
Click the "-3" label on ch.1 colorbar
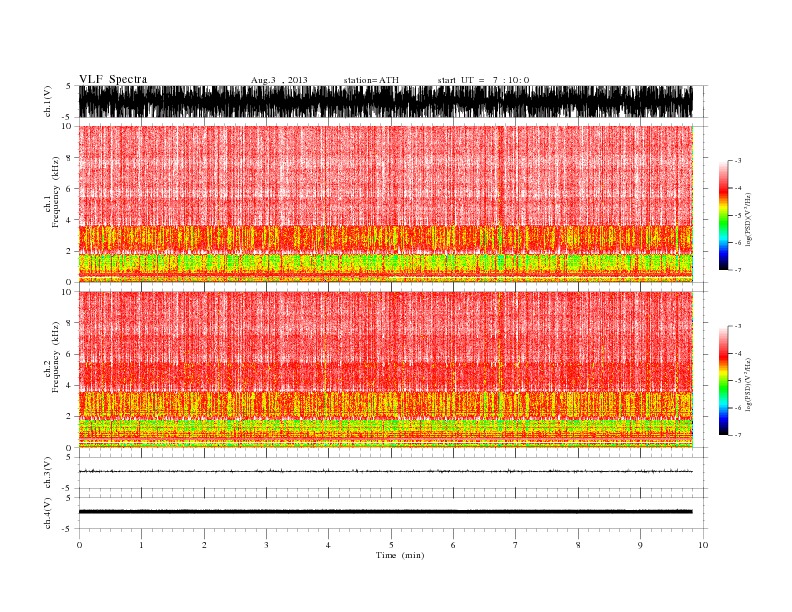click(738, 161)
